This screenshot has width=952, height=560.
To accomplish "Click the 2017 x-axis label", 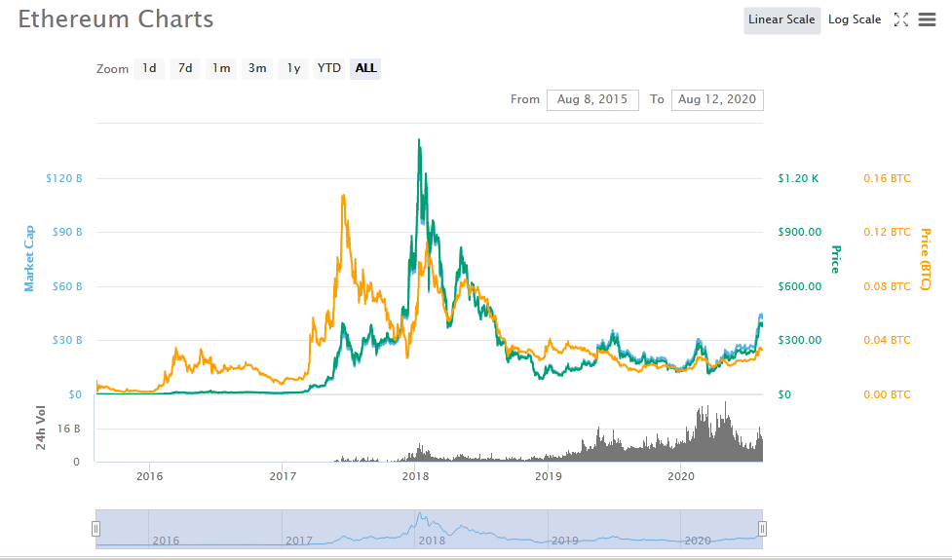I will [283, 476].
